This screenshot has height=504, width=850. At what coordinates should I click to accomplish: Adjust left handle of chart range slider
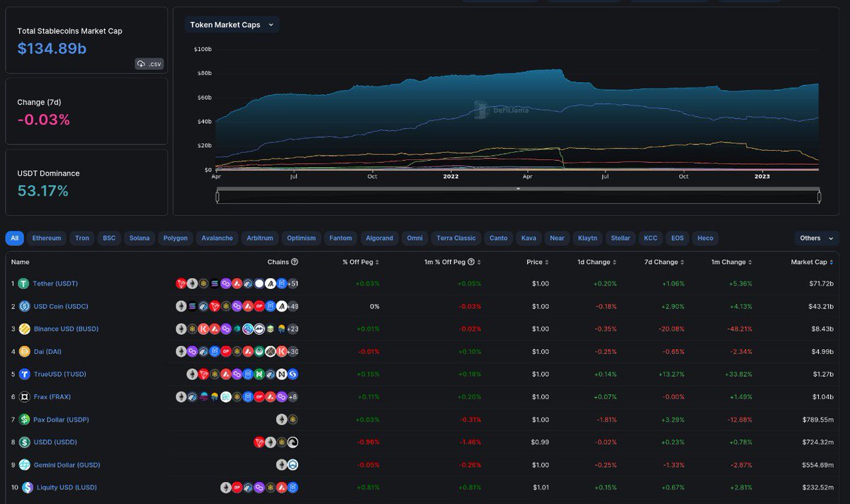point(217,197)
